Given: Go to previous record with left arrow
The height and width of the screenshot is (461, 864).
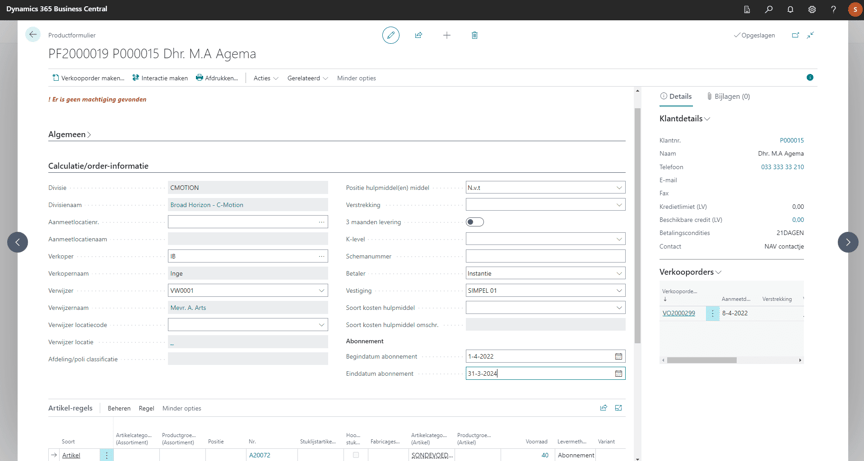Looking at the screenshot, I should point(18,242).
